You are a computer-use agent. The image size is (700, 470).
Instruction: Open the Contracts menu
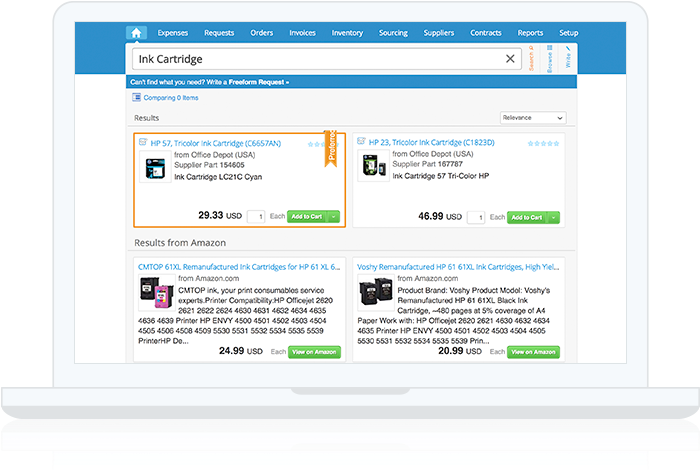point(486,33)
